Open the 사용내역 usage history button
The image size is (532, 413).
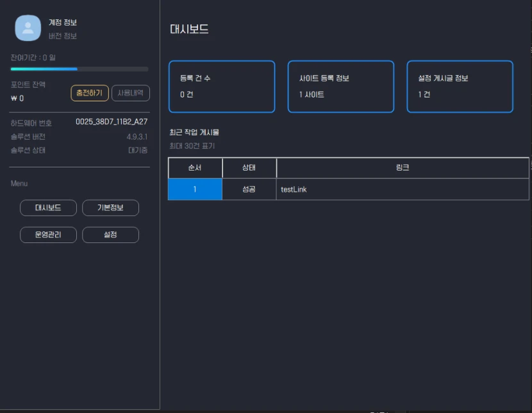[131, 93]
